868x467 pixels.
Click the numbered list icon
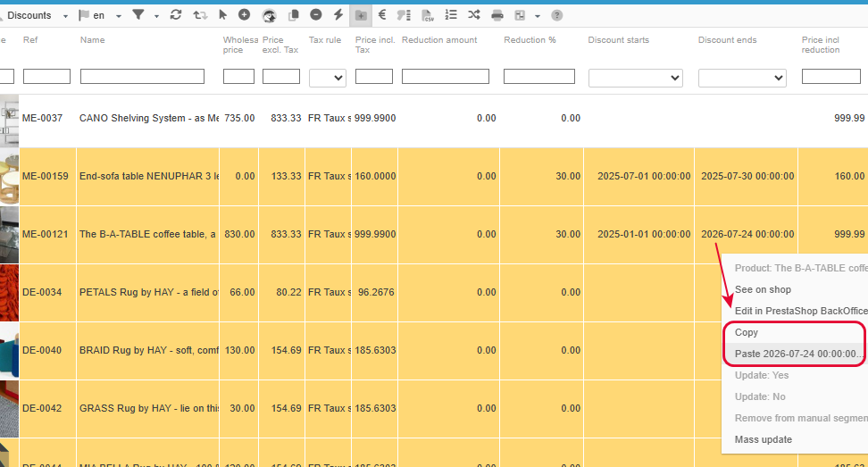pyautogui.click(x=451, y=15)
